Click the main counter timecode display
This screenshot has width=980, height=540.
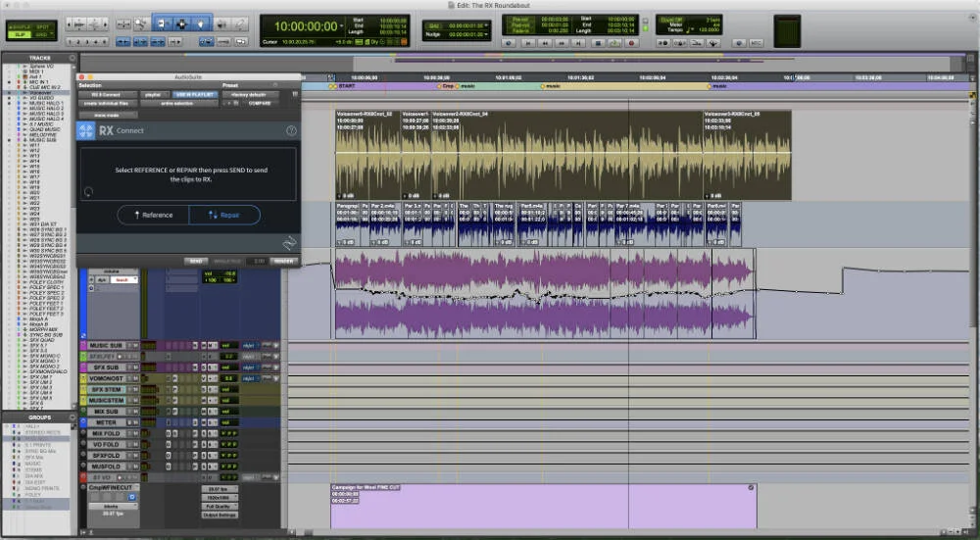(306, 26)
